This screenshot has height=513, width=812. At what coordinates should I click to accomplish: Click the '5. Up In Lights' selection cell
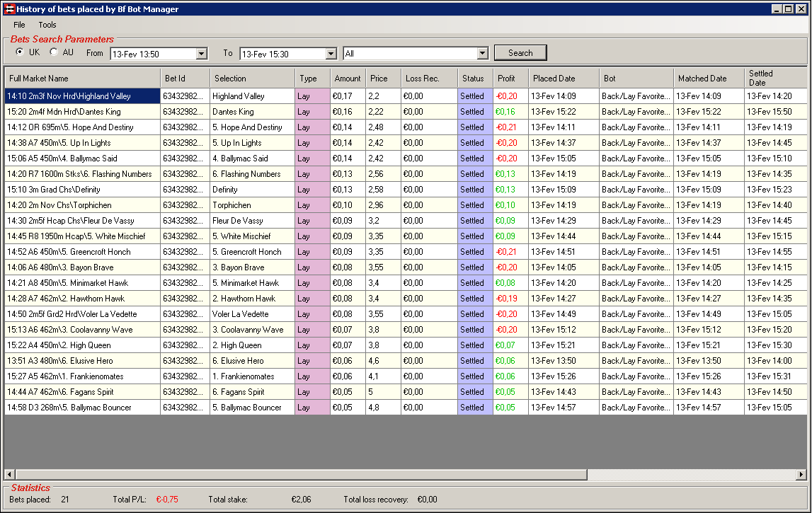point(252,143)
